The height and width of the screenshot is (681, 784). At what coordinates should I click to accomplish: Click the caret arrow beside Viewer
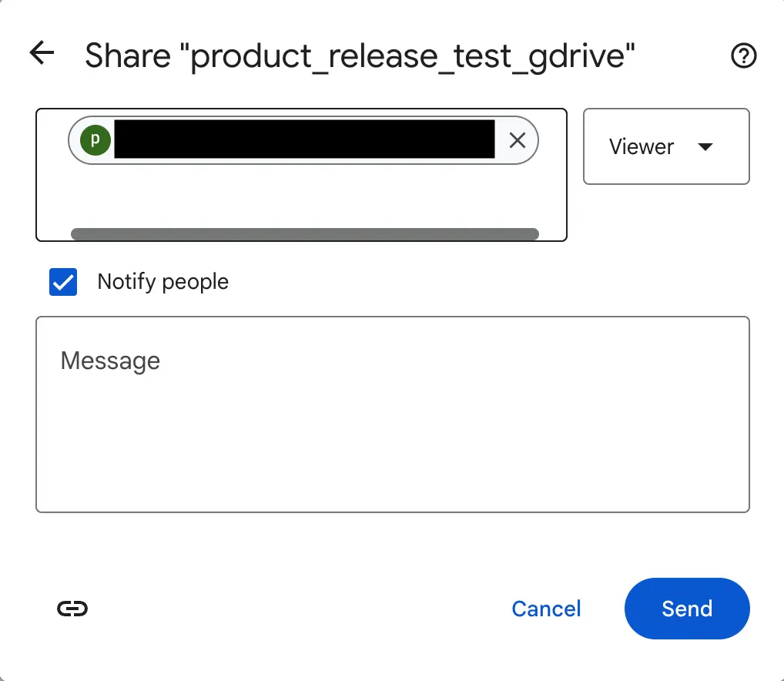click(705, 146)
